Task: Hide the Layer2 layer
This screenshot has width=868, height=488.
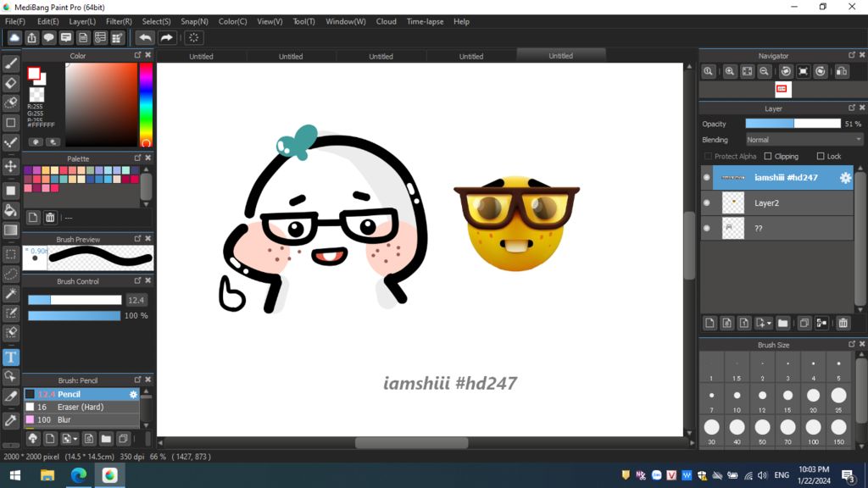Action: [706, 203]
